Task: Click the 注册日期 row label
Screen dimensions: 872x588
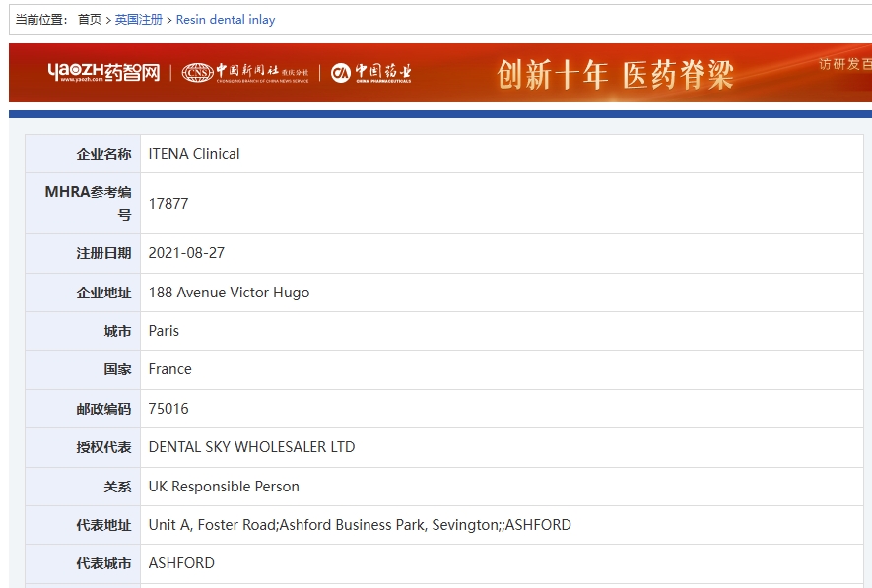Action: [103, 253]
